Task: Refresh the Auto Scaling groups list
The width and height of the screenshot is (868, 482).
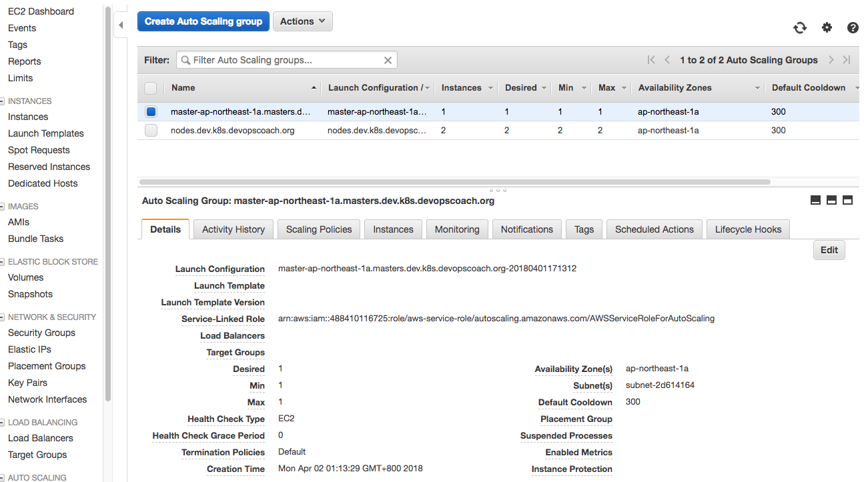Action: pos(799,27)
